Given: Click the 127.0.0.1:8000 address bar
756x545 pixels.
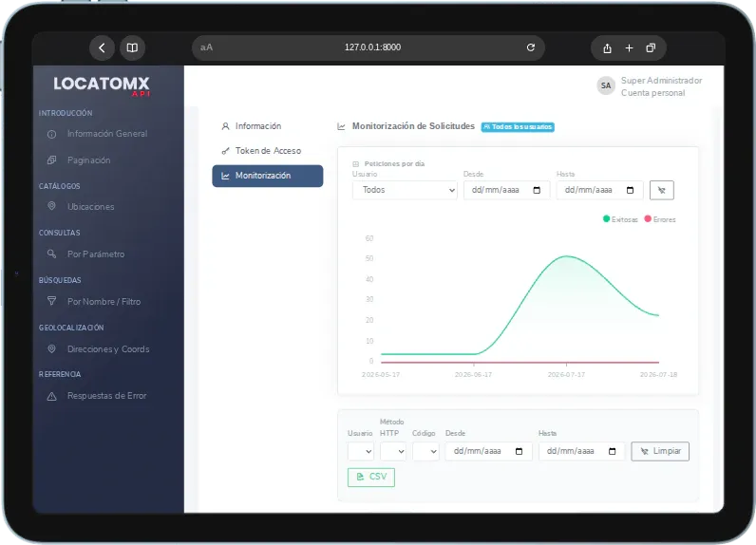Looking at the screenshot, I should tap(369, 47).
